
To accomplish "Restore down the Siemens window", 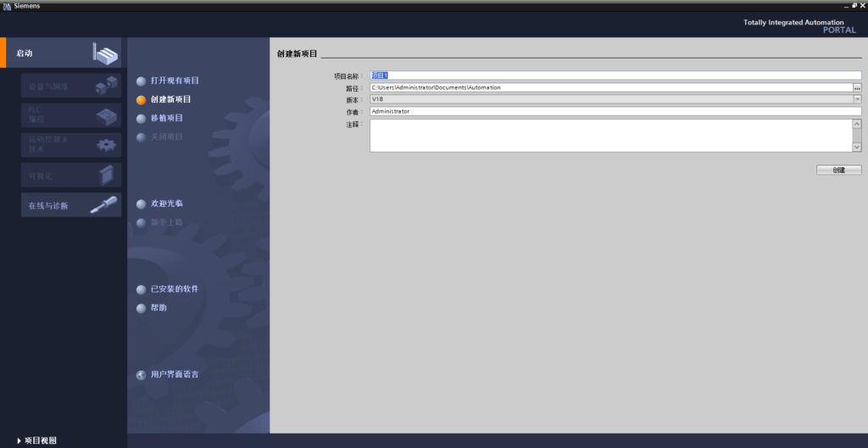I will coord(854,6).
